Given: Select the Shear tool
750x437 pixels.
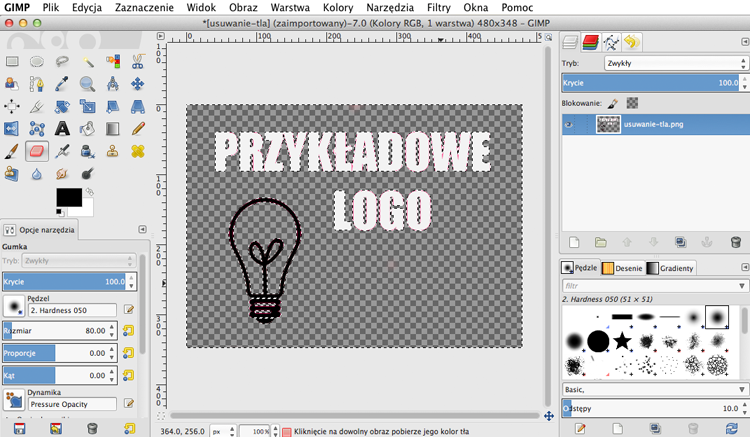Looking at the screenshot, I should [113, 106].
